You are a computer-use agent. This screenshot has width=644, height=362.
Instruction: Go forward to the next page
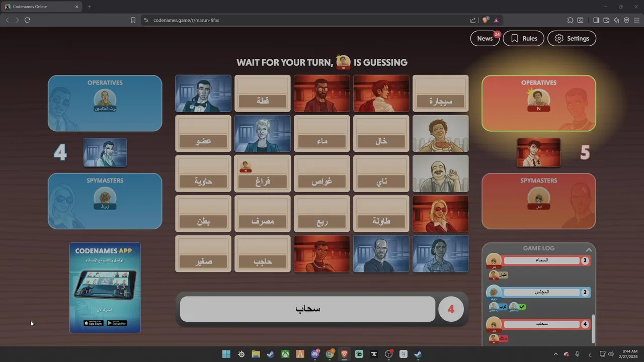click(17, 20)
